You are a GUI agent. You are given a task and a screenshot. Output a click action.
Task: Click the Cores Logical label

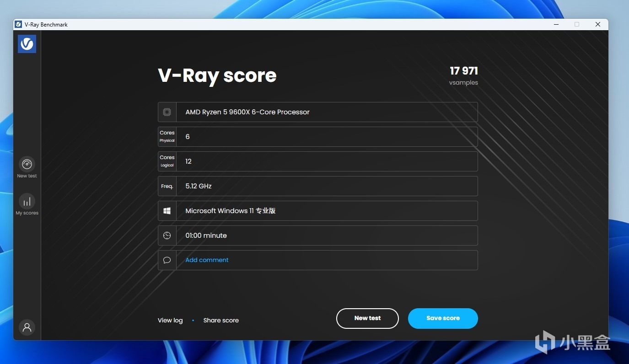[x=167, y=161]
